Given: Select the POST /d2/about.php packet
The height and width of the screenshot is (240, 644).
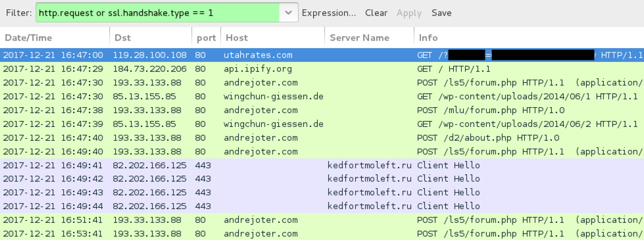Looking at the screenshot, I should click(x=322, y=137).
